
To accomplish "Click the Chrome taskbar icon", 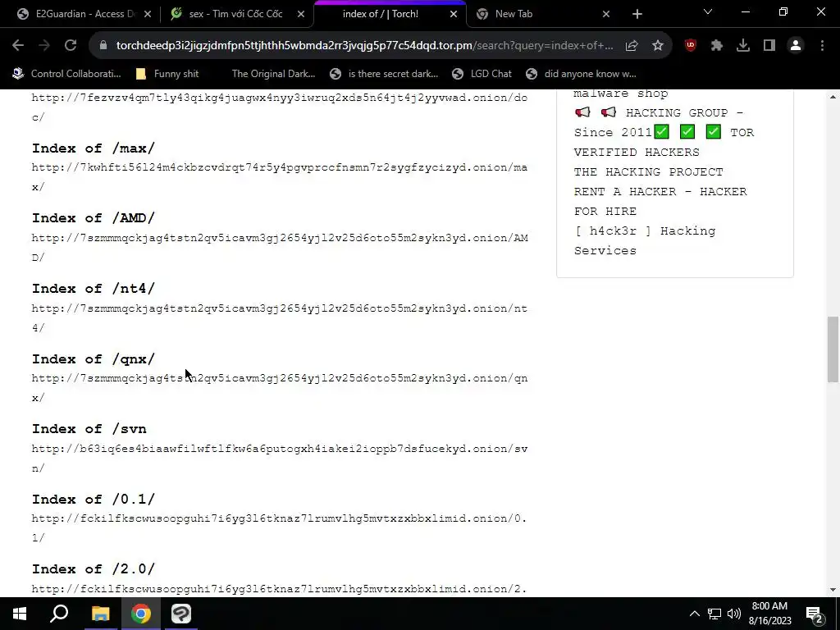I will pyautogui.click(x=141, y=614).
